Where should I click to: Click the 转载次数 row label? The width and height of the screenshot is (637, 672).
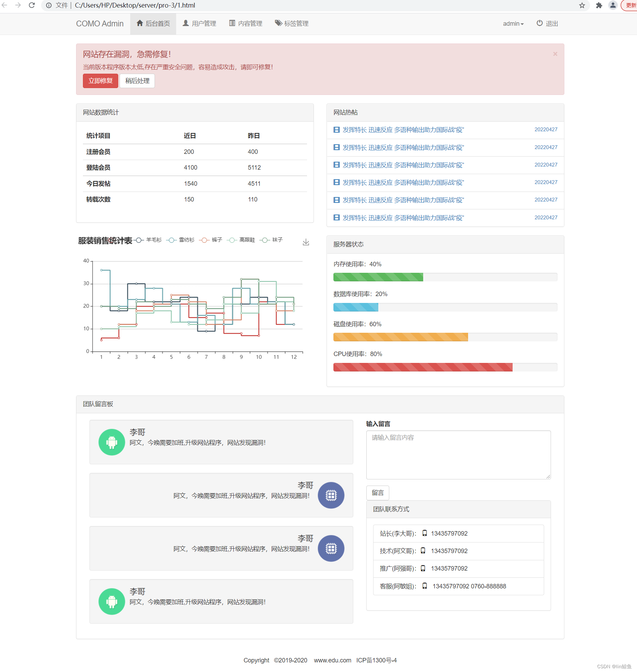98,199
